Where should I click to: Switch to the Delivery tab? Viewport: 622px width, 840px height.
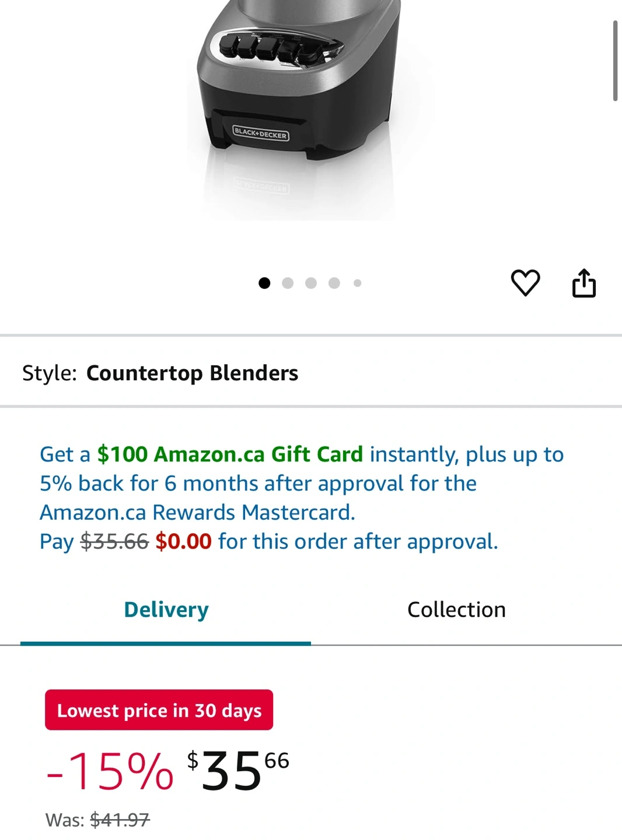click(x=166, y=610)
